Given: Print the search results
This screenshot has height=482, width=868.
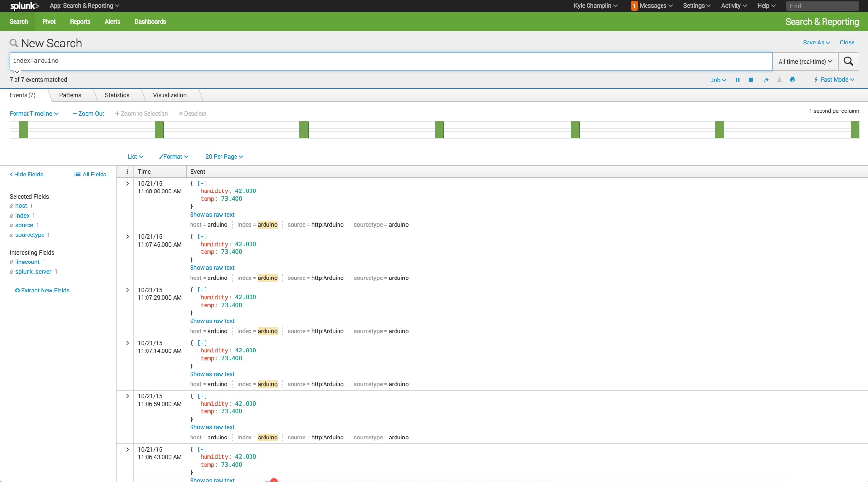Looking at the screenshot, I should [792, 80].
